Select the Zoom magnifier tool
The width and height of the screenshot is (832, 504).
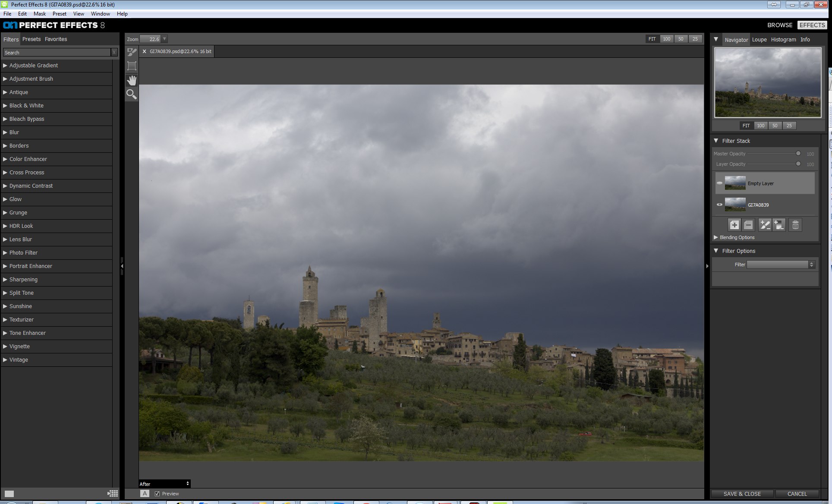(x=132, y=94)
